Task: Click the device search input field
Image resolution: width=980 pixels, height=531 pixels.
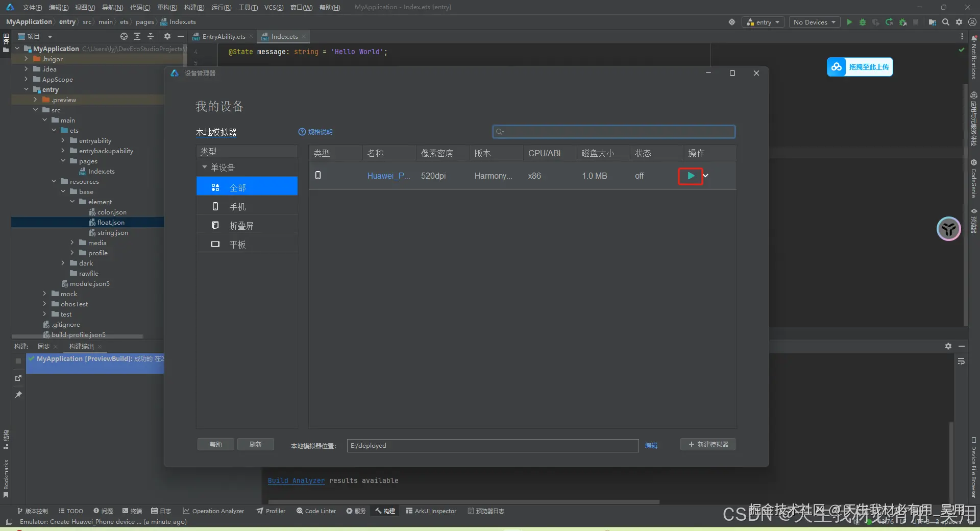Action: click(614, 132)
